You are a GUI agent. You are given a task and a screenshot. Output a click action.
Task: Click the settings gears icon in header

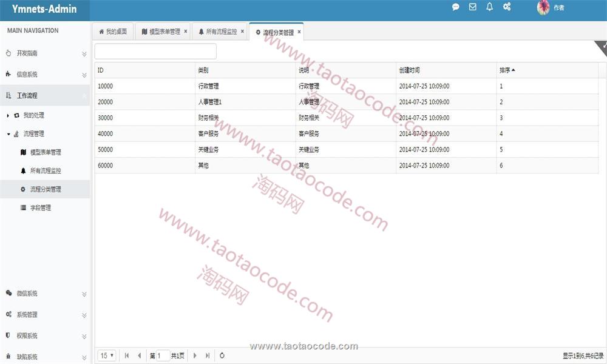507,7
